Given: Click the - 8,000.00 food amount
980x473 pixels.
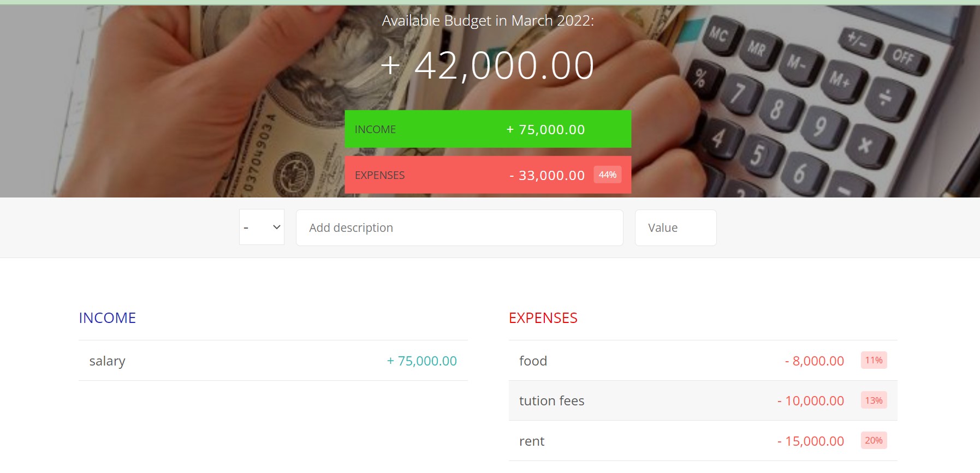Looking at the screenshot, I should coord(813,361).
